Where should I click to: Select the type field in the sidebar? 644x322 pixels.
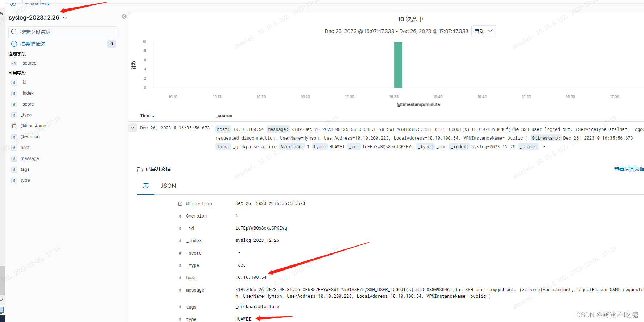(x=25, y=180)
